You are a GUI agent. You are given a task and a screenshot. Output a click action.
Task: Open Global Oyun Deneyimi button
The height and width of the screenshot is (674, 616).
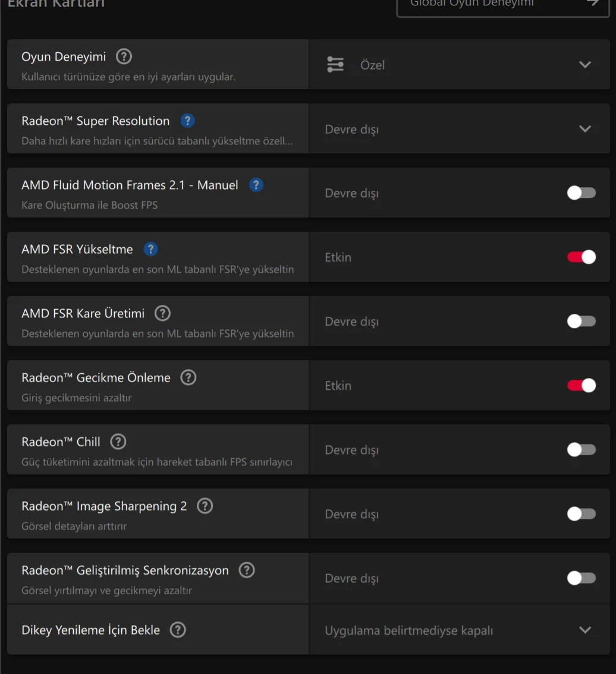[503, 5]
